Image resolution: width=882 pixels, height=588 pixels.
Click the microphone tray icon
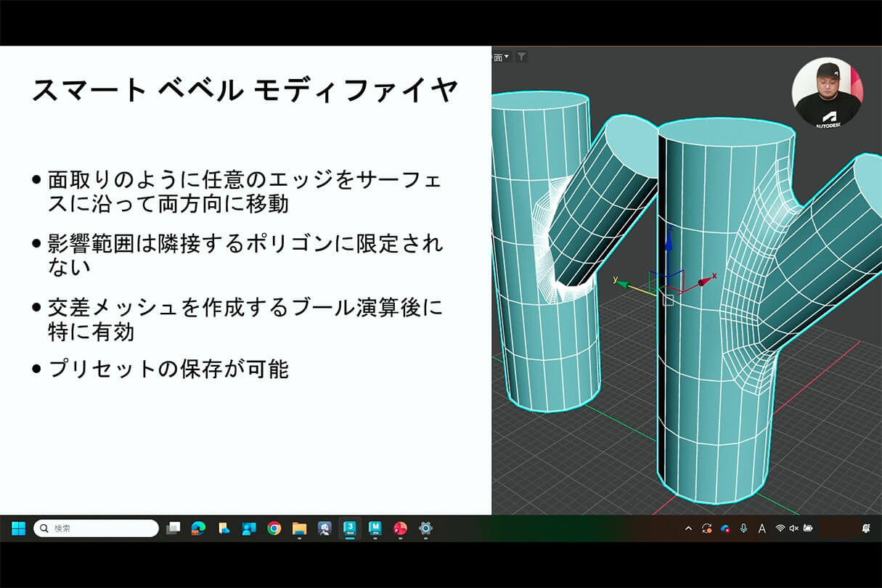click(x=743, y=528)
